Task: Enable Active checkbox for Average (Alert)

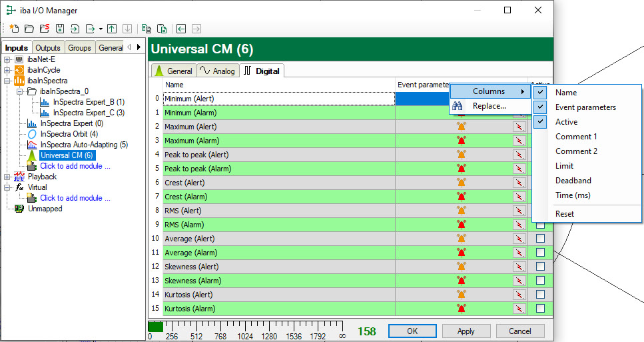Action: (x=541, y=239)
